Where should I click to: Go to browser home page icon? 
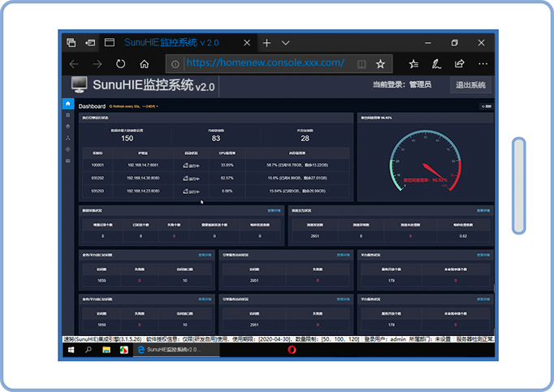(144, 63)
